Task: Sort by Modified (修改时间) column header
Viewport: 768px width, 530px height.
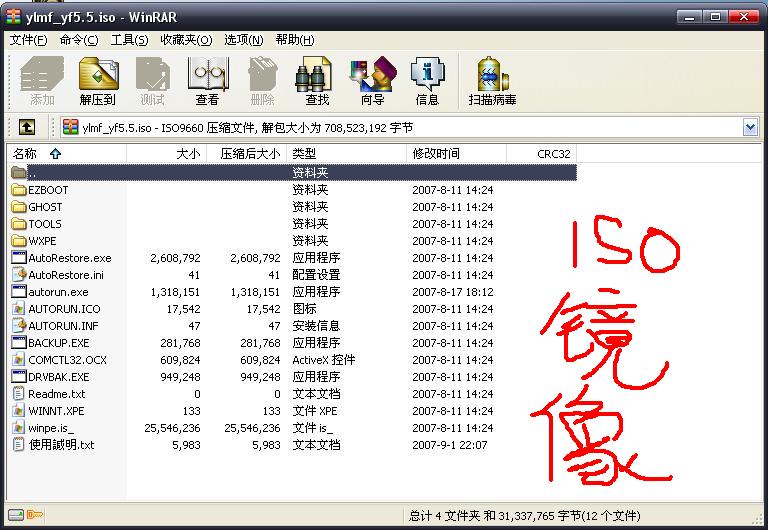Action: tap(456, 154)
